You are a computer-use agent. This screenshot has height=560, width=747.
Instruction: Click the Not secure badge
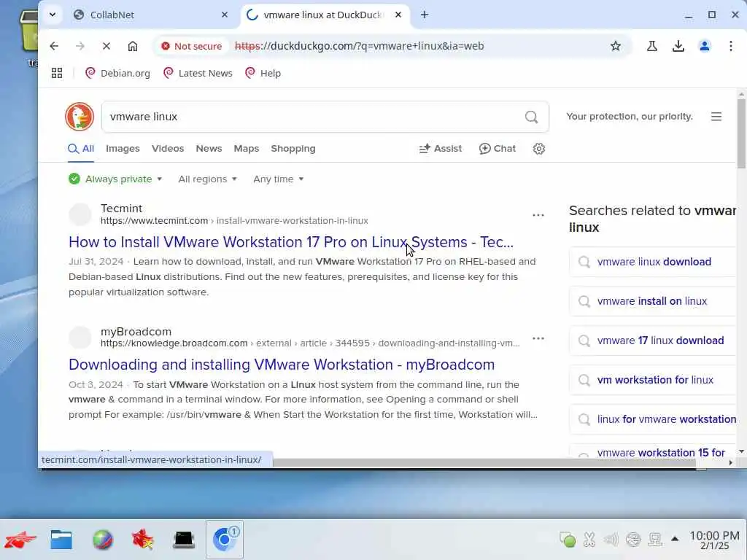click(x=192, y=46)
